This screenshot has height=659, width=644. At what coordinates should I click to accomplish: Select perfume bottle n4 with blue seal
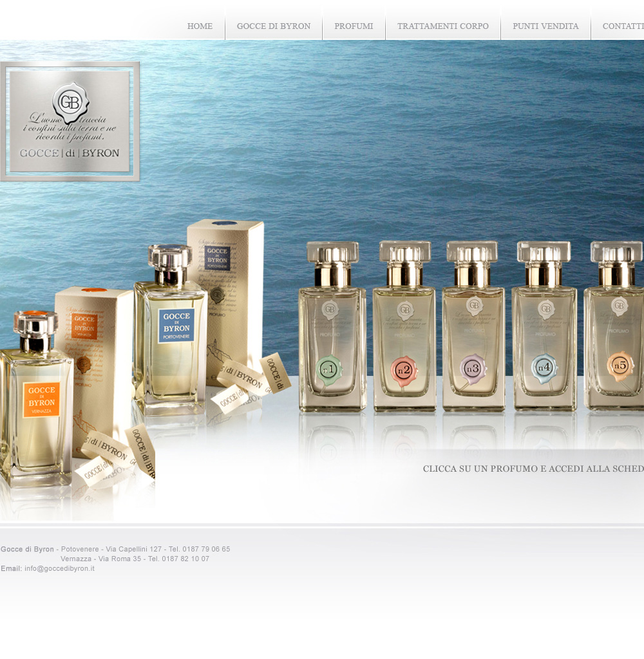[544, 326]
